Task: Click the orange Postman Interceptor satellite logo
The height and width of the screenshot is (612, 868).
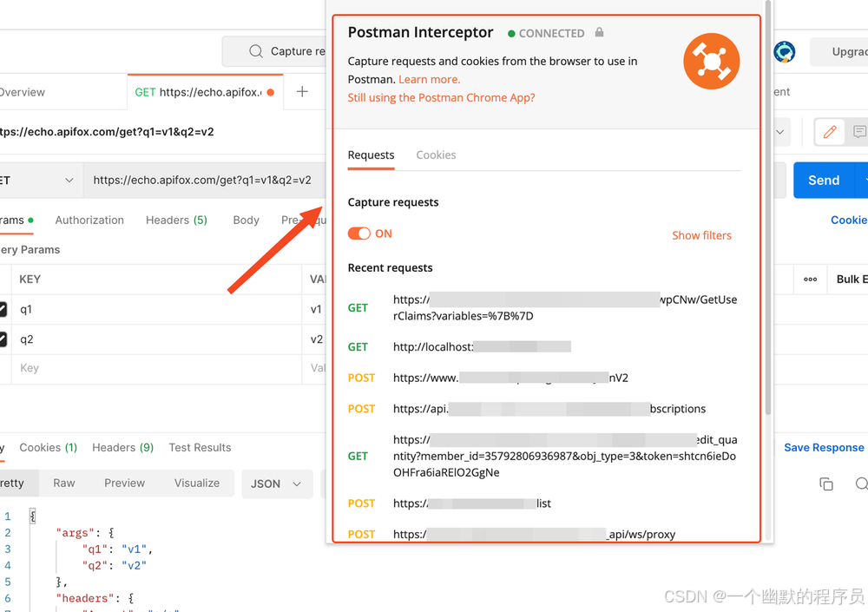Action: pyautogui.click(x=712, y=61)
